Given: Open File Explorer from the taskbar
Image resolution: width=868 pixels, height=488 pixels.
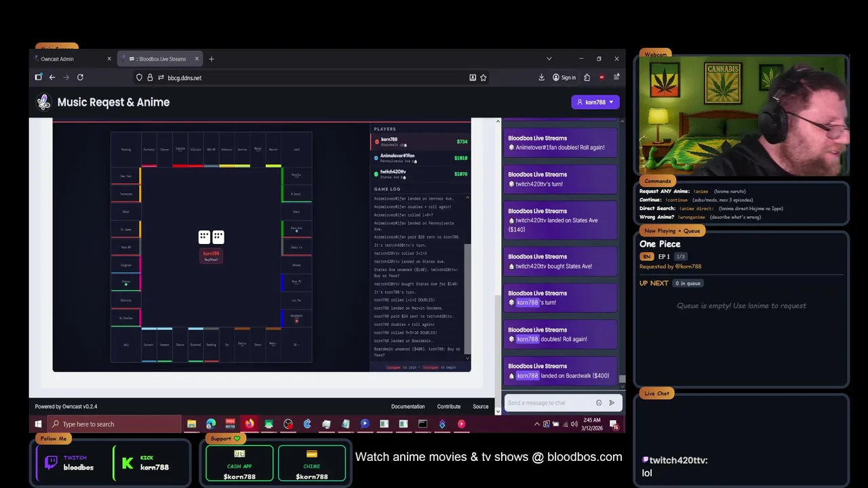Looking at the screenshot, I should (x=191, y=424).
